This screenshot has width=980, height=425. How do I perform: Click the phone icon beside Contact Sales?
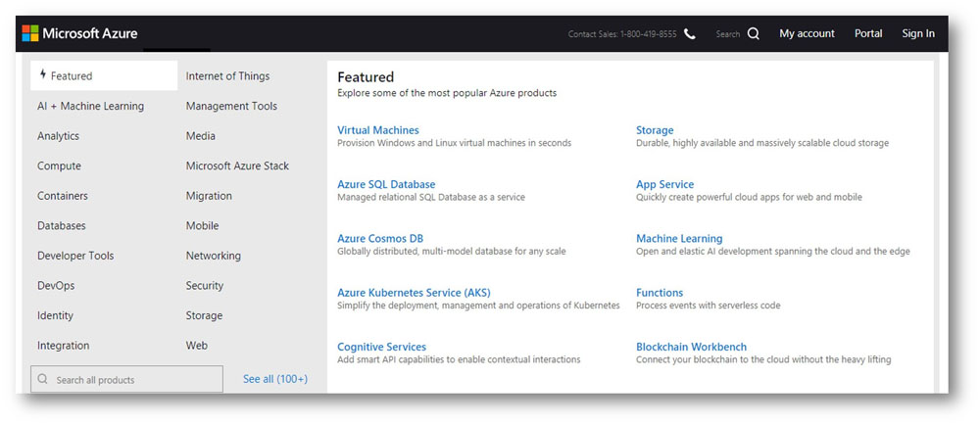point(690,33)
